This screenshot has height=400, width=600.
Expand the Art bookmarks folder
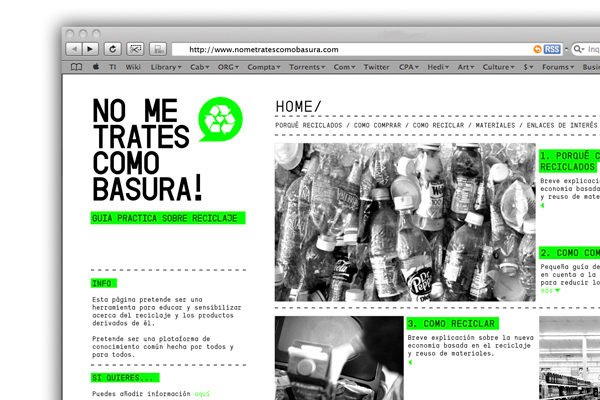(466, 67)
